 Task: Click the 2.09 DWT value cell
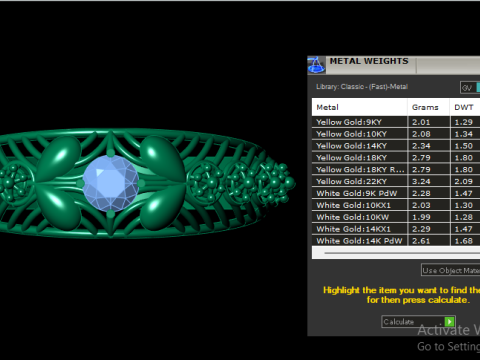465,181
